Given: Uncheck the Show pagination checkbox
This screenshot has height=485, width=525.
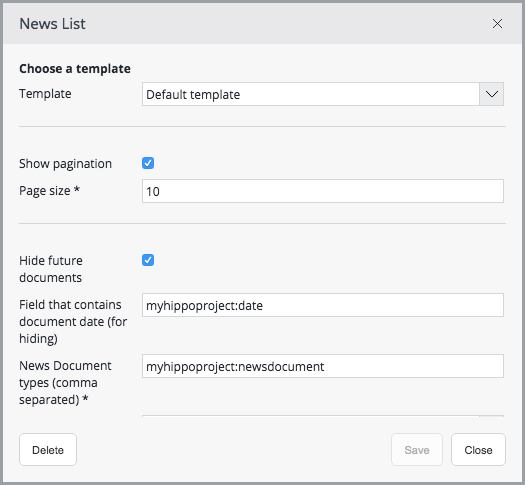Looking at the screenshot, I should (x=148, y=163).
